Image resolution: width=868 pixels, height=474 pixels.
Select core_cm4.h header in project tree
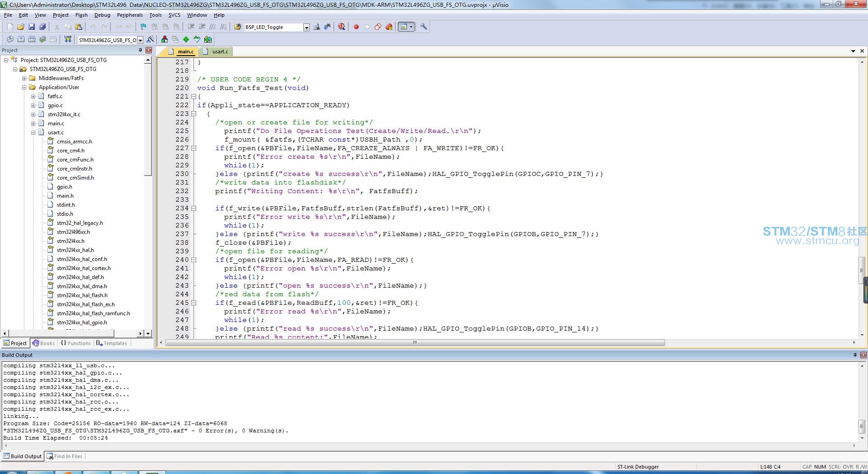(x=71, y=151)
